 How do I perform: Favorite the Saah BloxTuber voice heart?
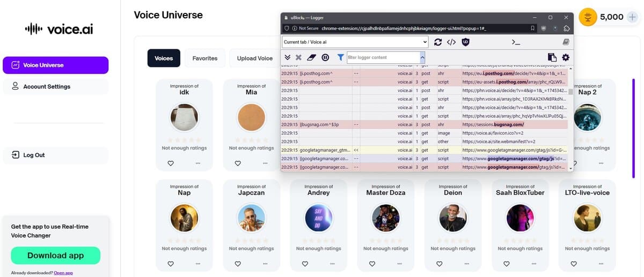(x=507, y=264)
